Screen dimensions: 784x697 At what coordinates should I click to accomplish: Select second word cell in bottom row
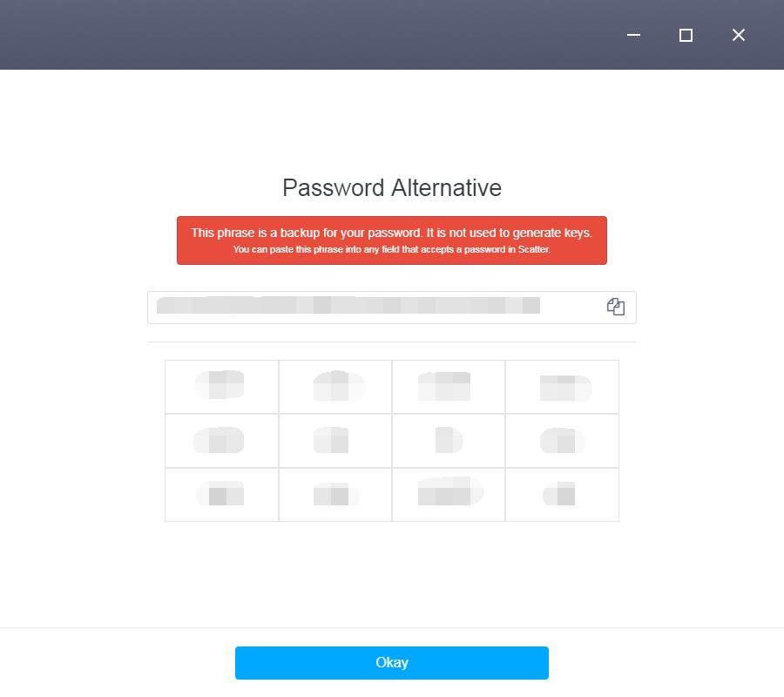coord(335,495)
